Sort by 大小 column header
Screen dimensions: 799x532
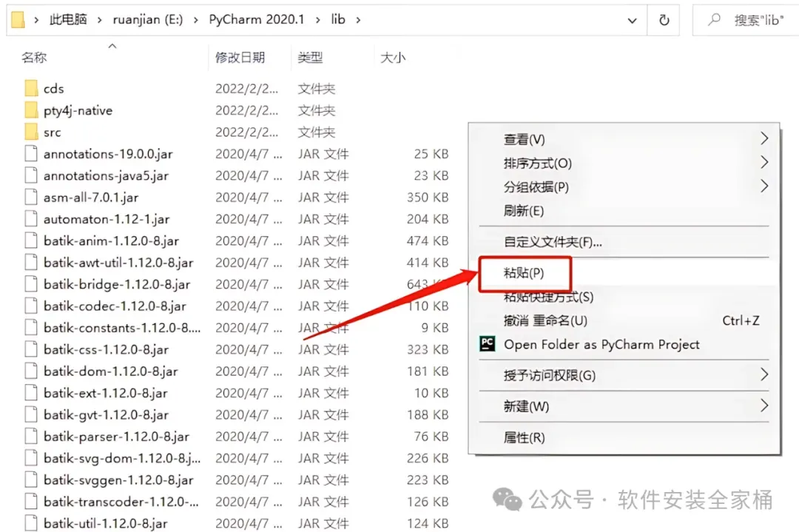point(393,57)
